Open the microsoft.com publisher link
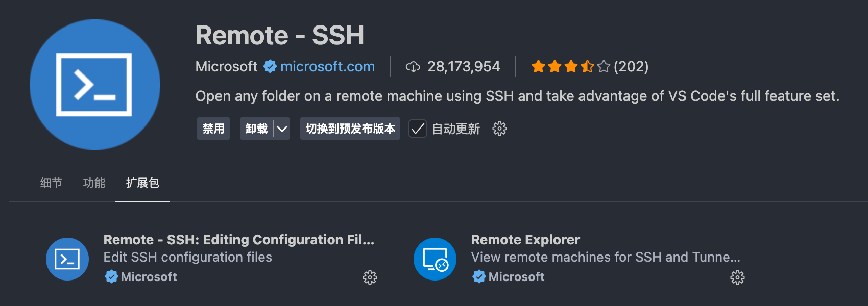Image resolution: width=868 pixels, height=306 pixels. pos(327,66)
